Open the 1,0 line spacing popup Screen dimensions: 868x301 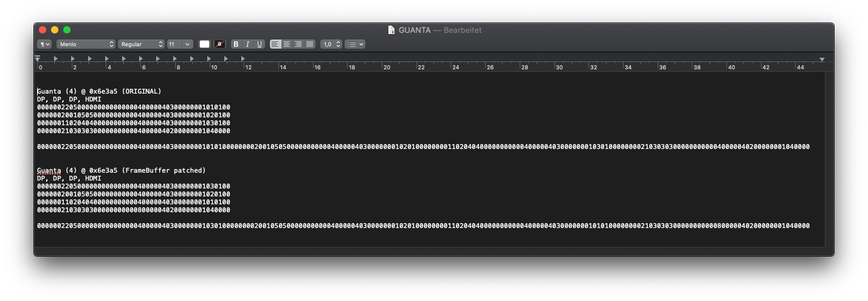click(x=331, y=44)
